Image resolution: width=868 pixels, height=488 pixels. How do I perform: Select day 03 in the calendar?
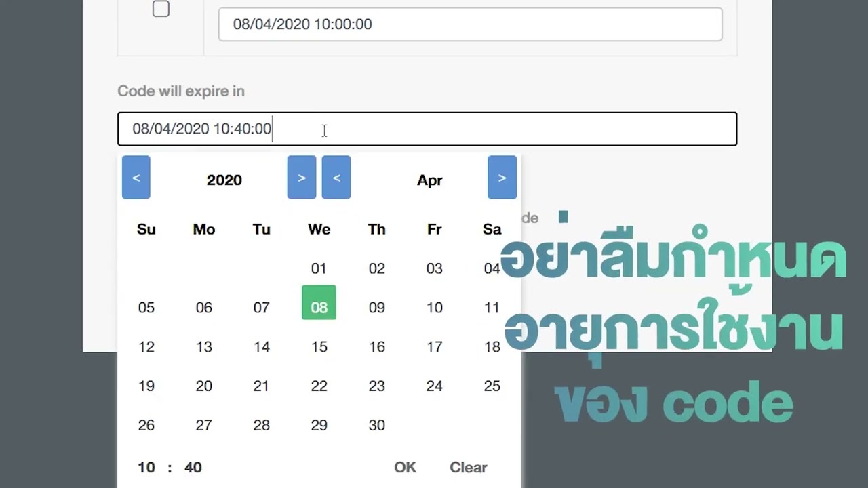click(x=435, y=268)
